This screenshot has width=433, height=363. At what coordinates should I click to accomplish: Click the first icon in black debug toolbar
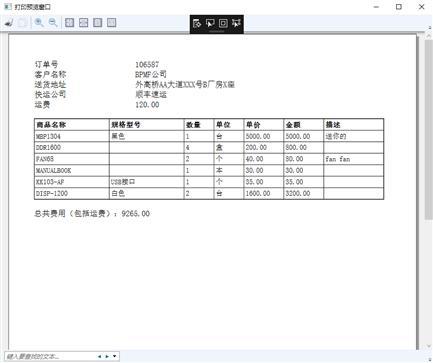(x=197, y=23)
